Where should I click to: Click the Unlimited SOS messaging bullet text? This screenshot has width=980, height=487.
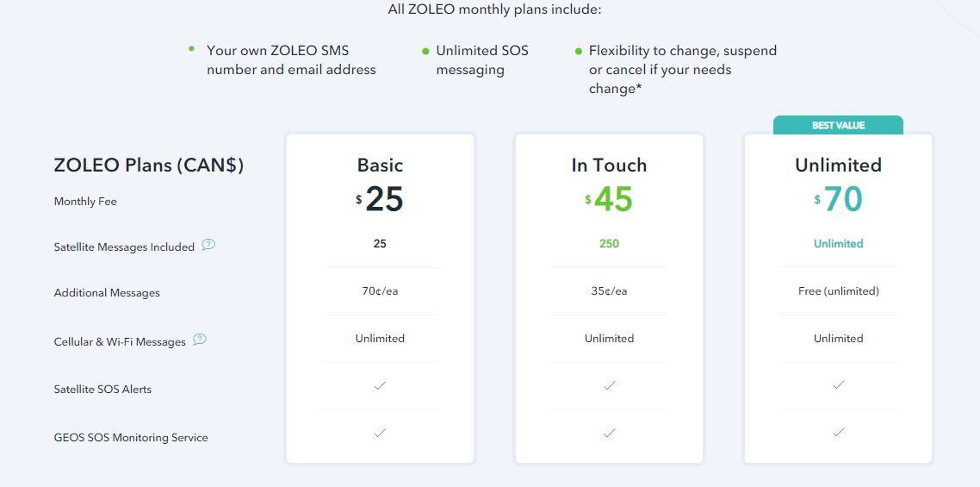click(482, 60)
